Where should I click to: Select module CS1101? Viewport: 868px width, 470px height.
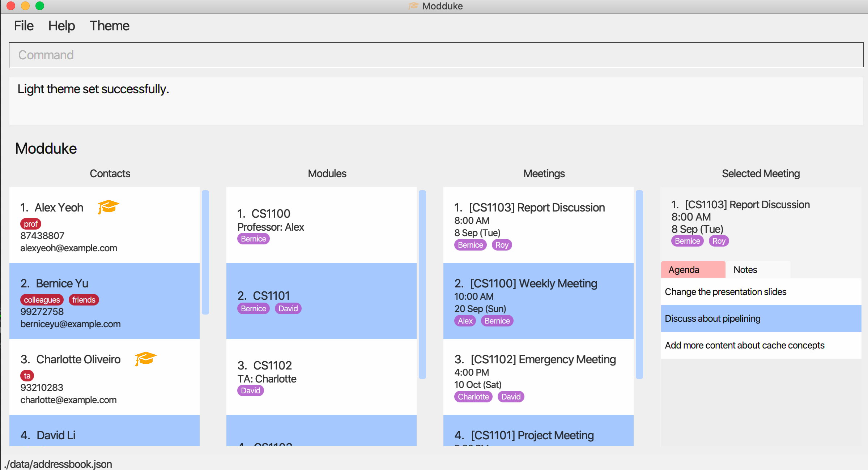coord(321,301)
